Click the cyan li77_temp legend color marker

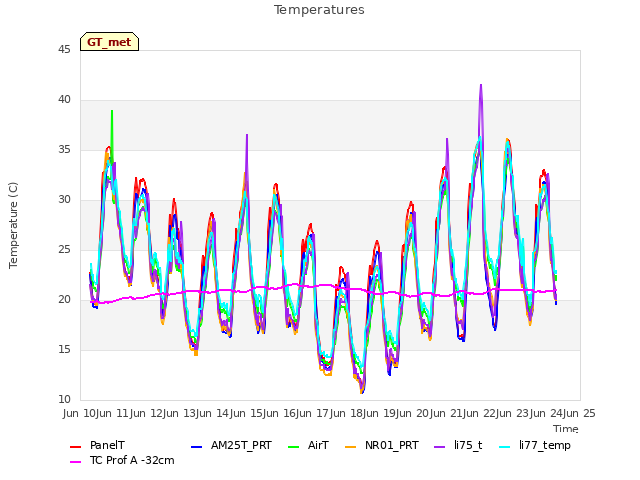(504, 447)
